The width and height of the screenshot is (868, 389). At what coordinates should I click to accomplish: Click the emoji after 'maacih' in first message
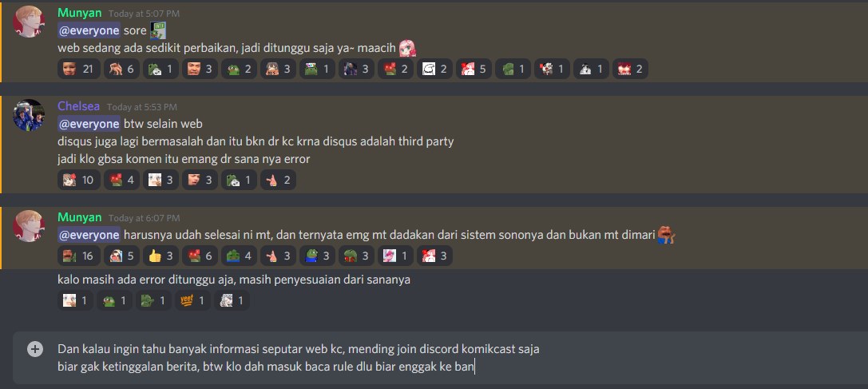(x=407, y=48)
